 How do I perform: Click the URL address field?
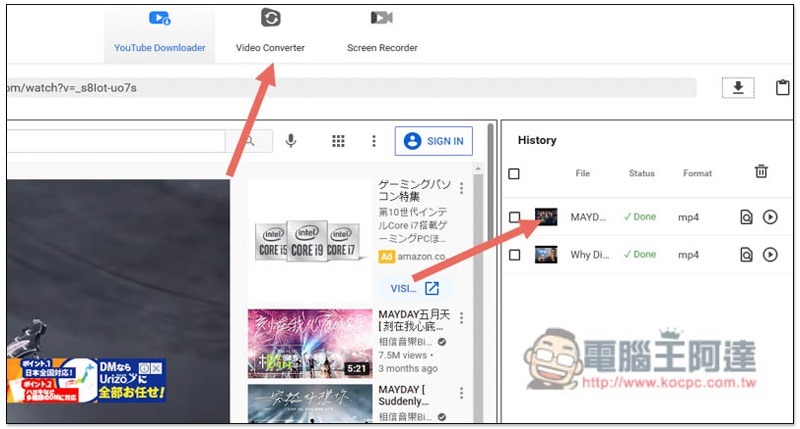[x=352, y=88]
